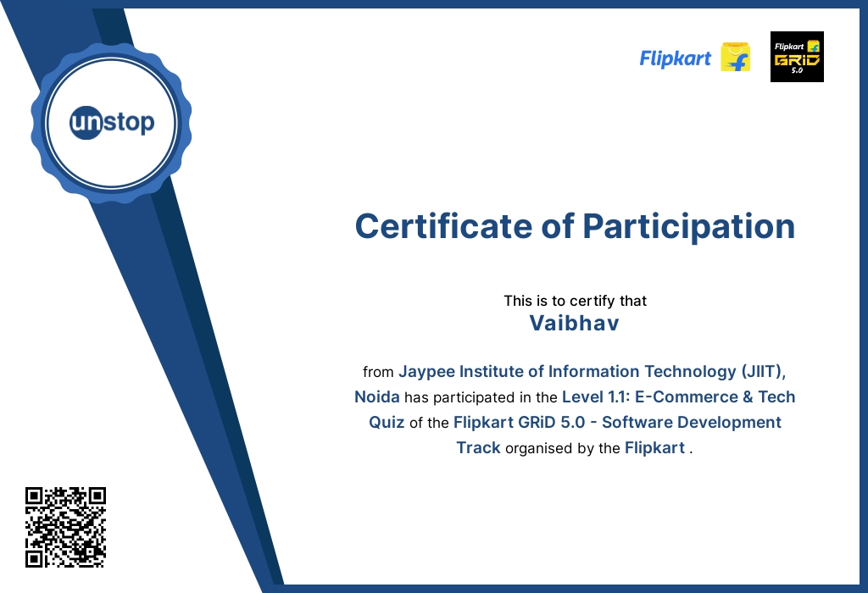This screenshot has height=593, width=868.
Task: Click the recipient name Vaibhav
Action: pos(574,323)
